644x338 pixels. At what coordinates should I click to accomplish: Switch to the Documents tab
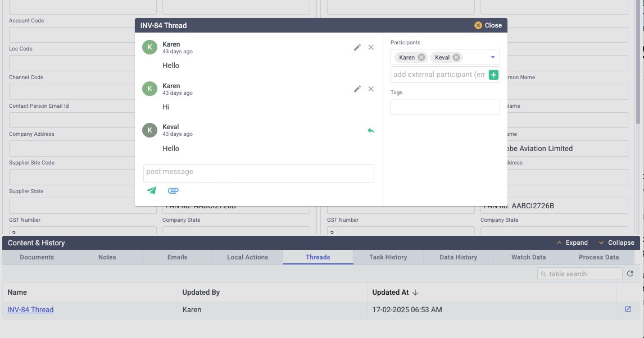(x=37, y=257)
